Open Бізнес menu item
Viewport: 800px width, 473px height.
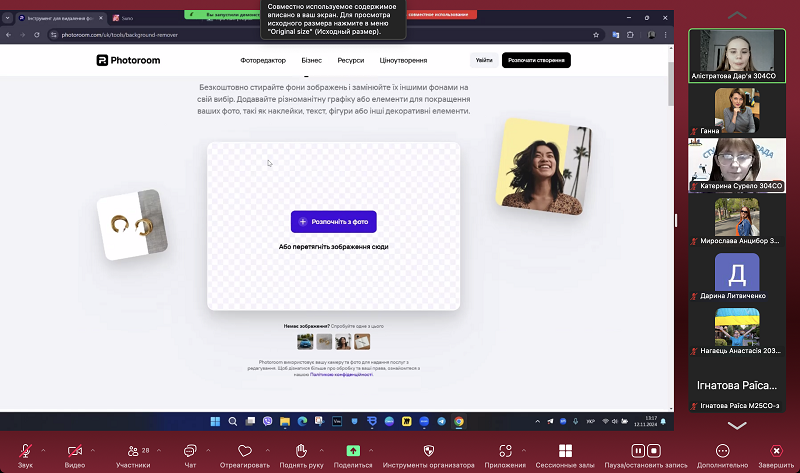[x=311, y=60]
